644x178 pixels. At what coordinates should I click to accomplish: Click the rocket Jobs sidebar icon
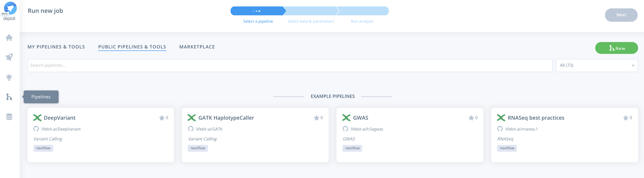coord(9,57)
